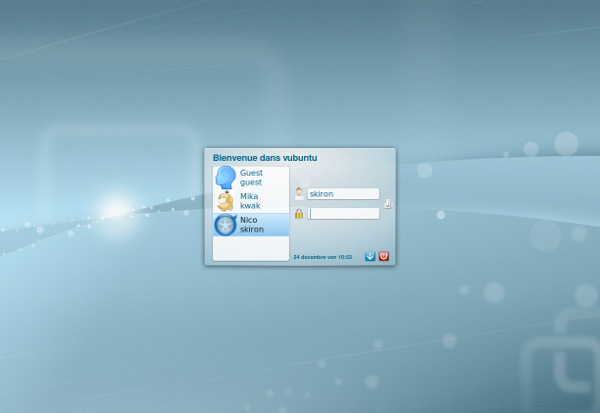Viewport: 600px width, 413px height.
Task: Open the blue down-arrow session menu button
Action: pos(370,256)
